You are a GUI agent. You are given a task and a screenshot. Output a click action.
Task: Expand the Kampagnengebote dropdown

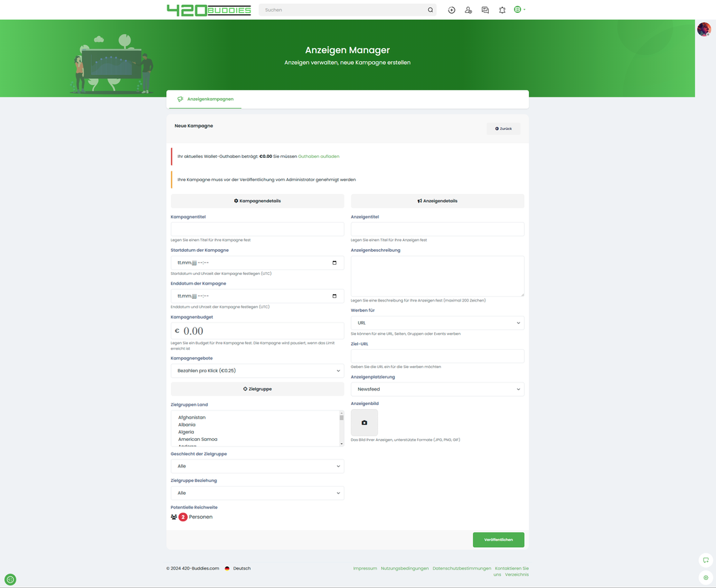257,371
